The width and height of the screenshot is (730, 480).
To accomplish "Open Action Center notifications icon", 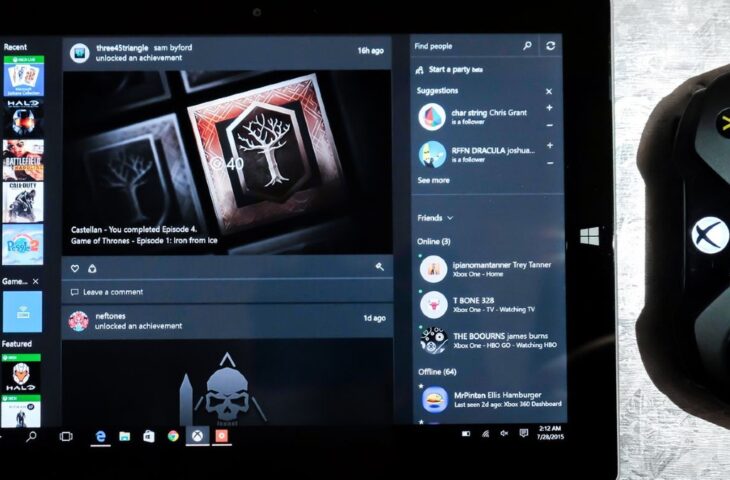I will point(524,433).
